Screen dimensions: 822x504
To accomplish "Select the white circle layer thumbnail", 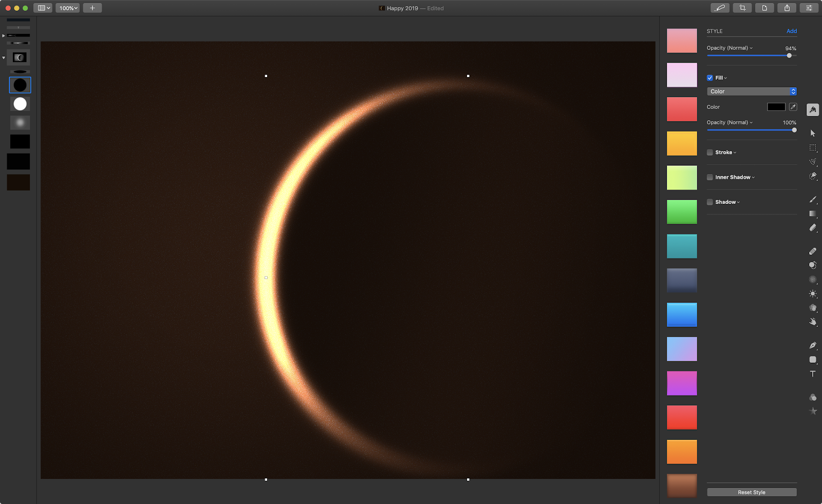I will 20,104.
